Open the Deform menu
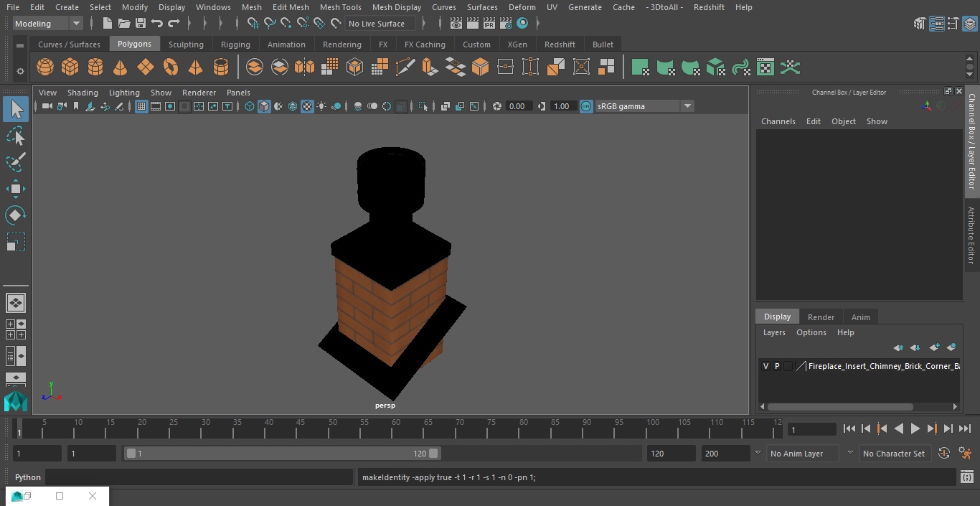This screenshot has height=506, width=980. click(522, 7)
